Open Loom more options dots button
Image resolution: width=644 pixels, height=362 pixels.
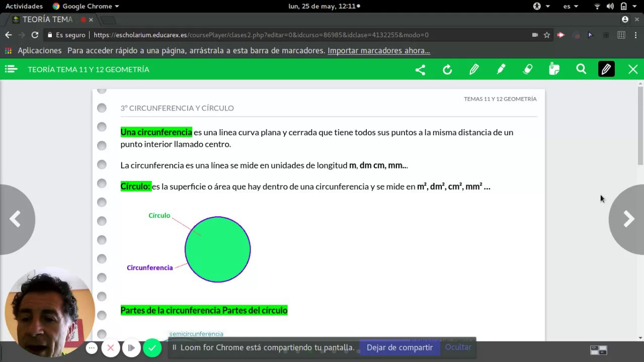click(x=92, y=347)
